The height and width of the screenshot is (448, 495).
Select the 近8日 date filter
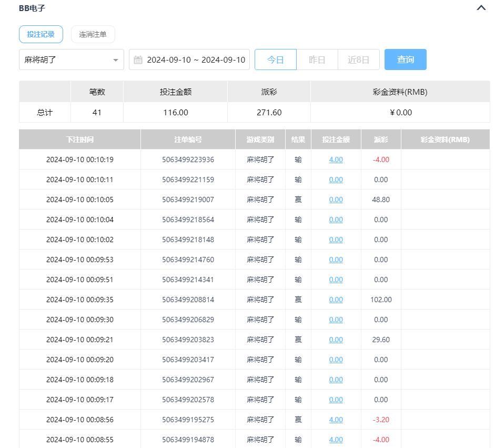click(358, 60)
